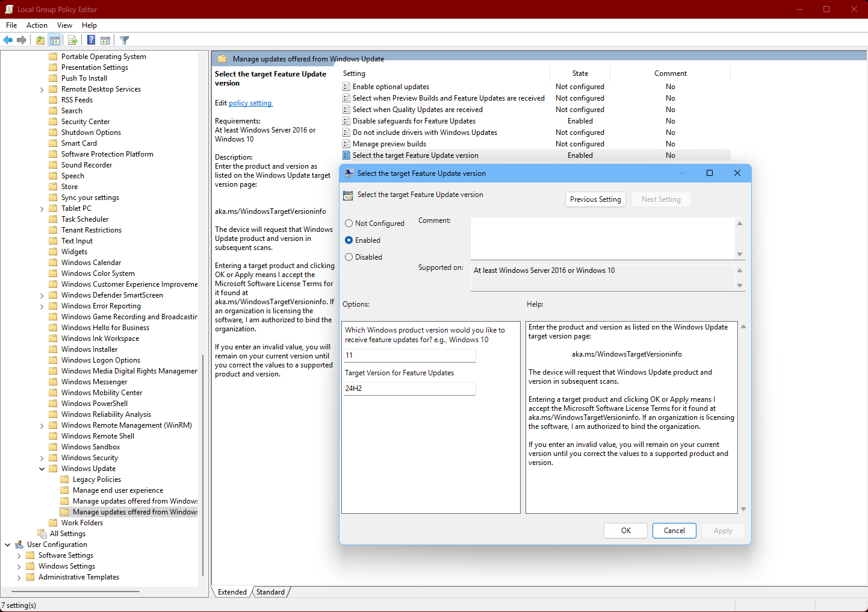Click the Windows Update folder icon in the tree
This screenshot has height=612, width=868.
click(x=54, y=469)
